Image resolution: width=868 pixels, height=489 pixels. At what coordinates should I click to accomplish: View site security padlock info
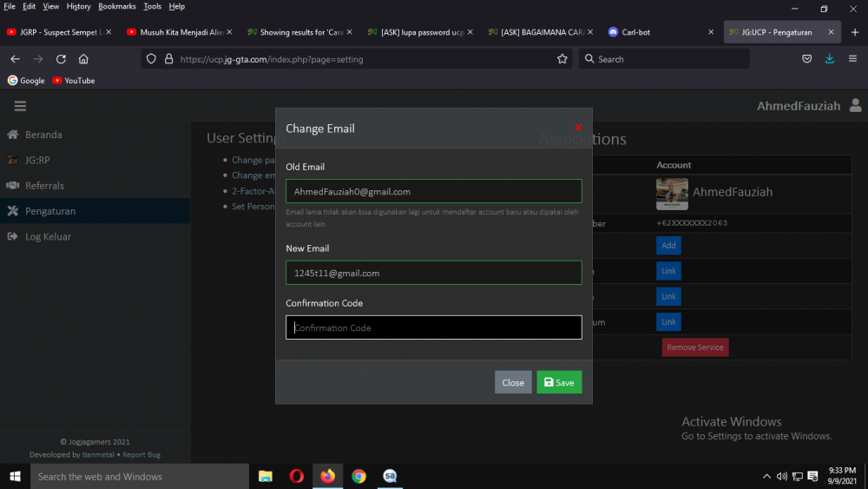[x=169, y=59]
